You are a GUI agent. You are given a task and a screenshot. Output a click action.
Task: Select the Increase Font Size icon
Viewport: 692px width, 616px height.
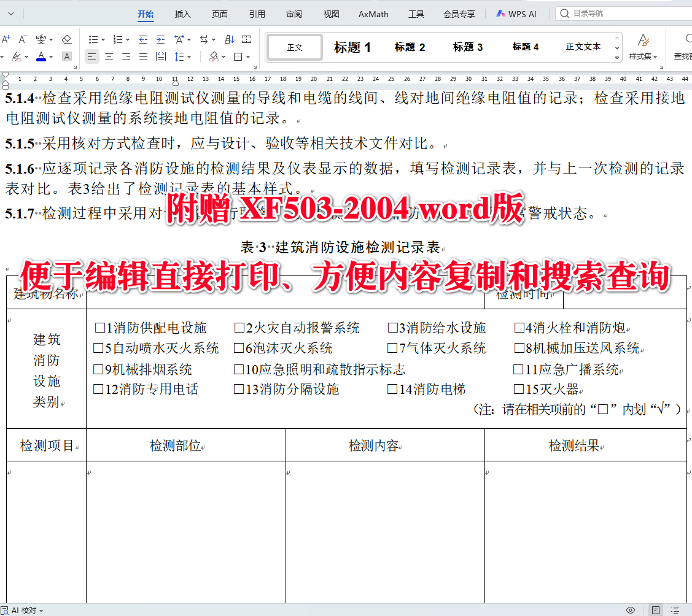[6, 39]
